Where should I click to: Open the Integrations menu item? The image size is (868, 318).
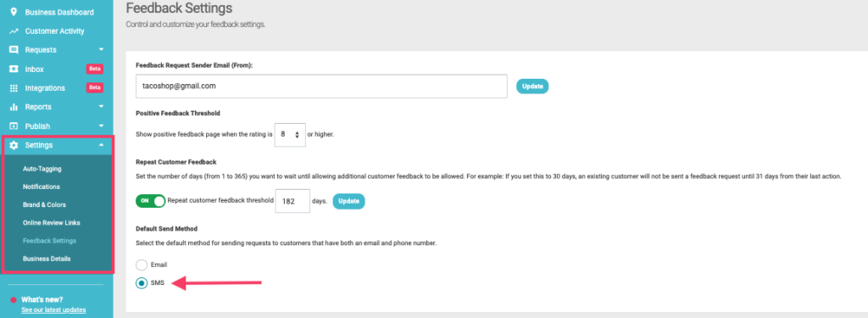(45, 88)
